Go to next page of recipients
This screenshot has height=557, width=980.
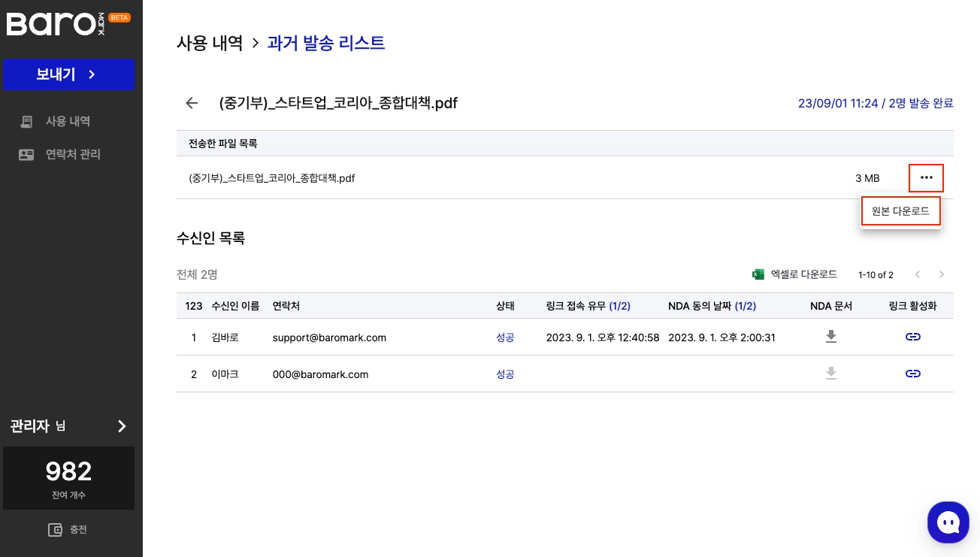tap(942, 274)
